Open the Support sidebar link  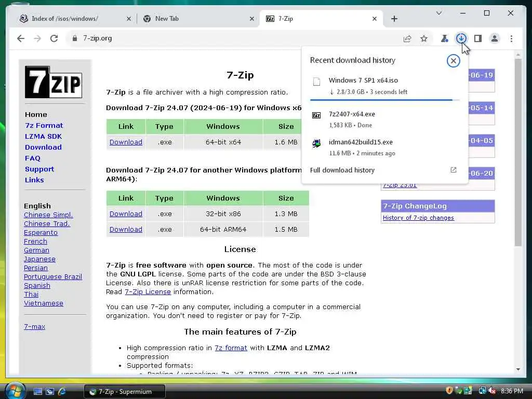pyautogui.click(x=39, y=169)
